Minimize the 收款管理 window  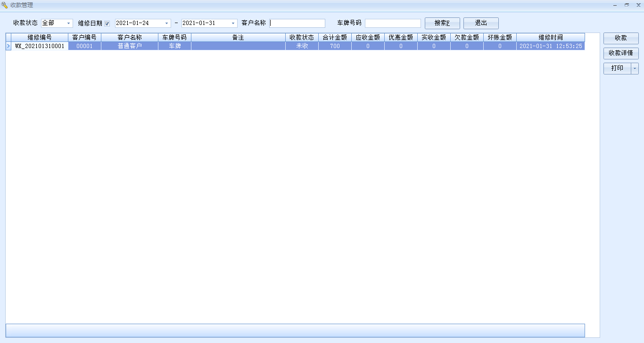pos(615,5)
